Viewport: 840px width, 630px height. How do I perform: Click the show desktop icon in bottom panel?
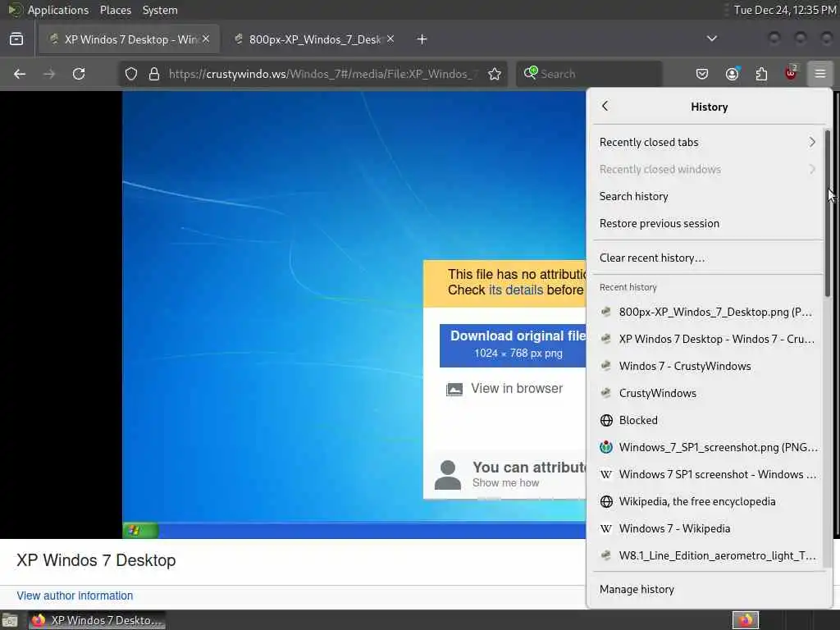(x=10, y=620)
